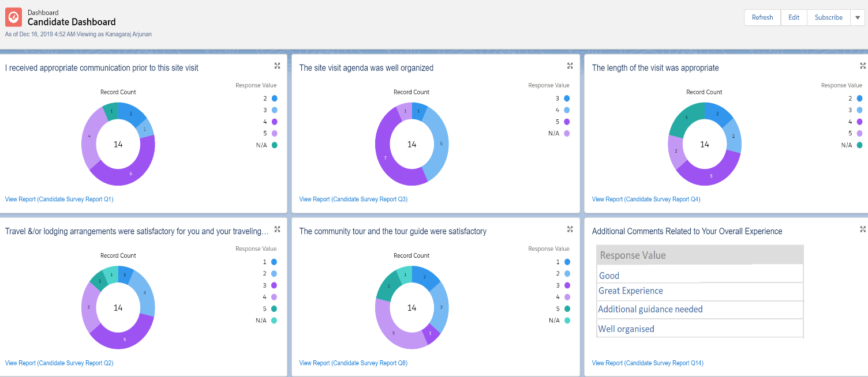Open Candidate Survey Report Q1
868x377 pixels.
pos(59,199)
